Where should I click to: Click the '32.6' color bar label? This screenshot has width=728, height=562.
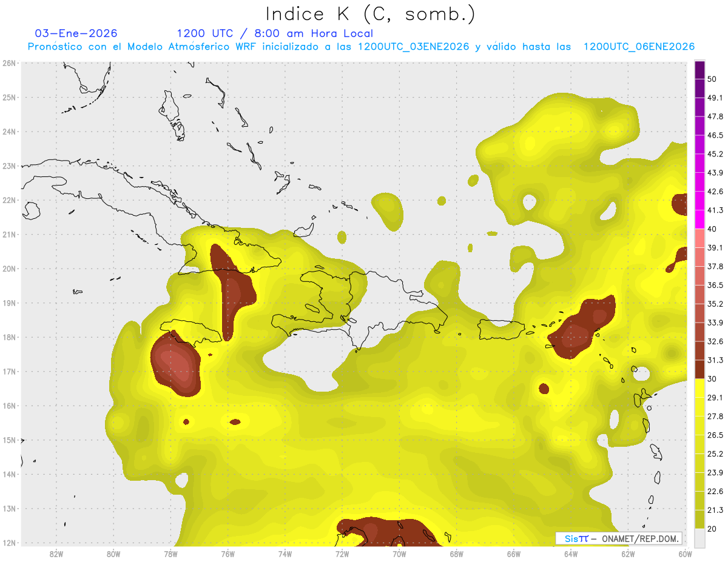pos(715,341)
